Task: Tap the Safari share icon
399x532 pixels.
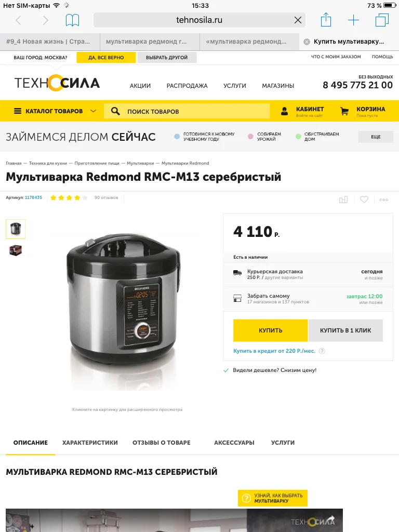Action: pos(326,20)
